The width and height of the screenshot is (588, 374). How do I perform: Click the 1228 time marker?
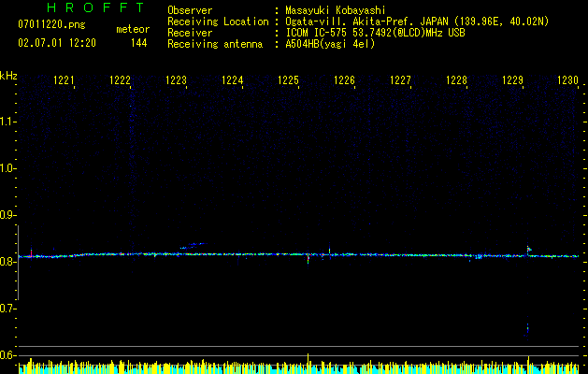point(456,80)
